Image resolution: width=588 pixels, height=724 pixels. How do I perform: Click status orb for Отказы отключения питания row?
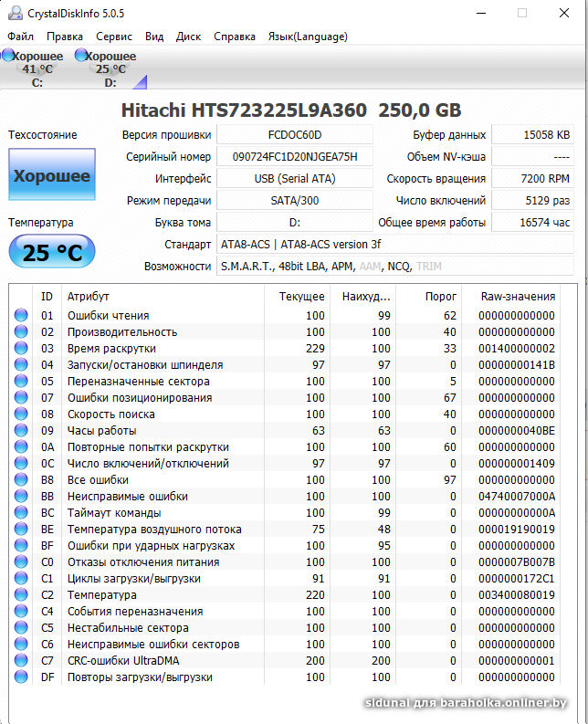21,561
